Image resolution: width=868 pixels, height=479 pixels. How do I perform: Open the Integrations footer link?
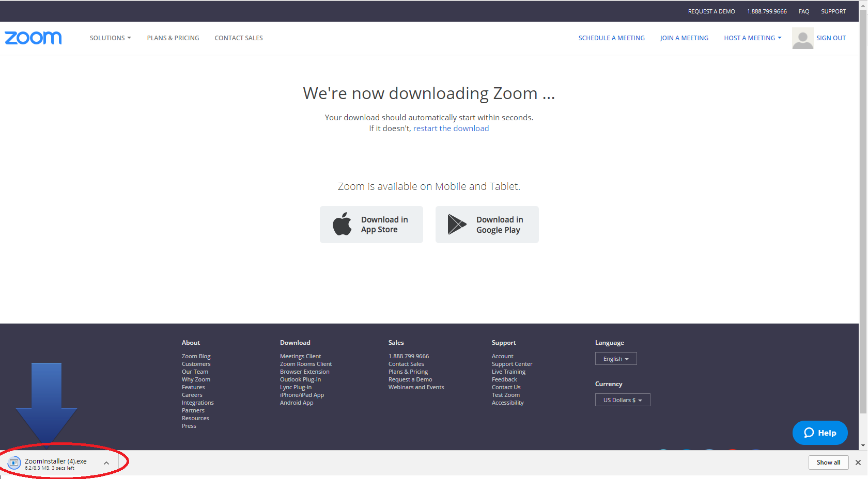click(x=198, y=403)
